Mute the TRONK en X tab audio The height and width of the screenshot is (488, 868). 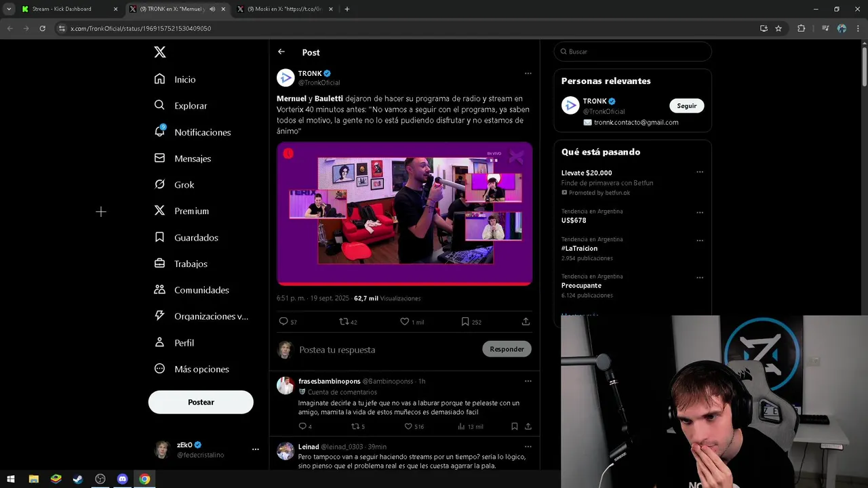[212, 9]
